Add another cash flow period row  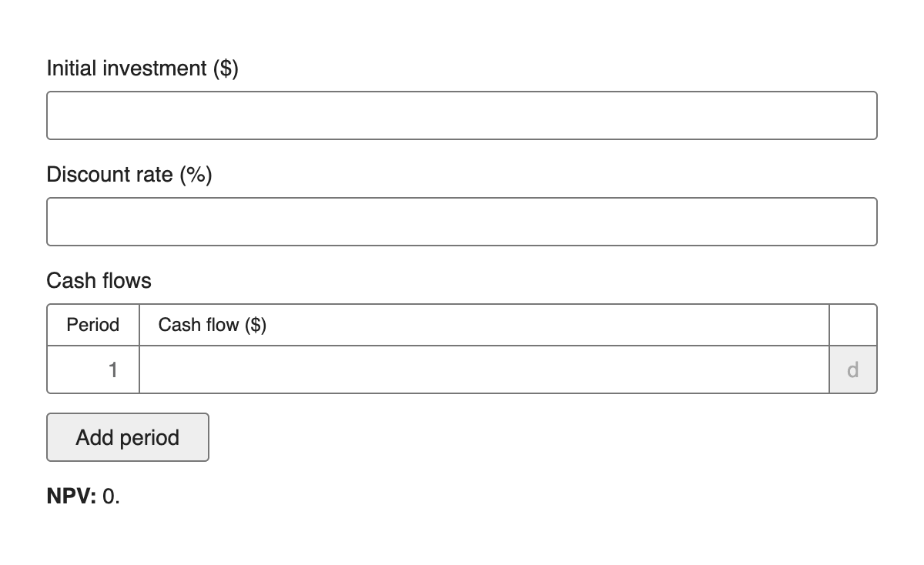click(128, 437)
